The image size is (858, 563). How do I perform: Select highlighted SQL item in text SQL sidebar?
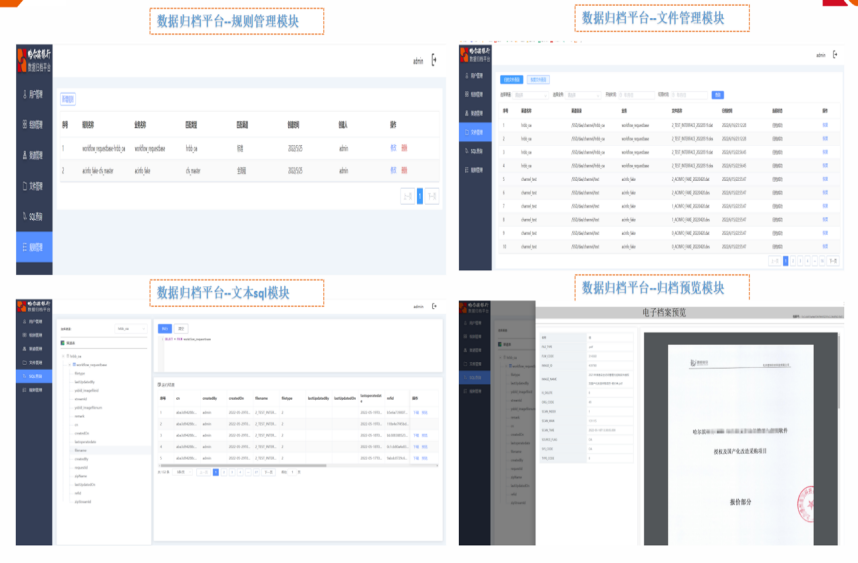pyautogui.click(x=34, y=376)
